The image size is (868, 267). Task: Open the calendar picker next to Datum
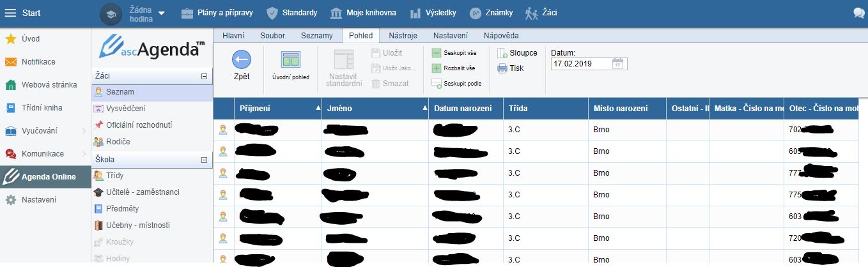click(x=618, y=64)
